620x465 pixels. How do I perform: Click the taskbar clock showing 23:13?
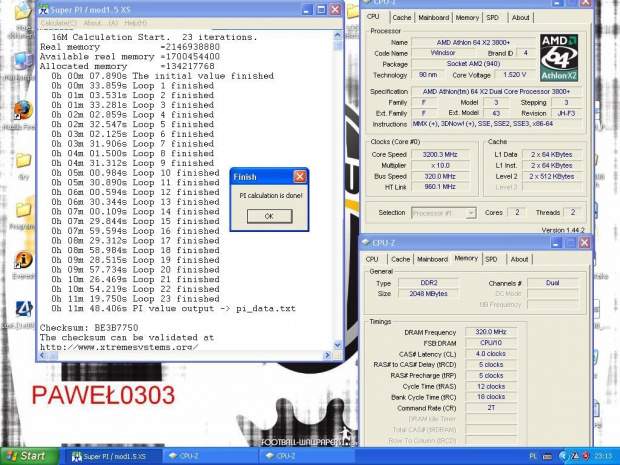[x=603, y=456]
